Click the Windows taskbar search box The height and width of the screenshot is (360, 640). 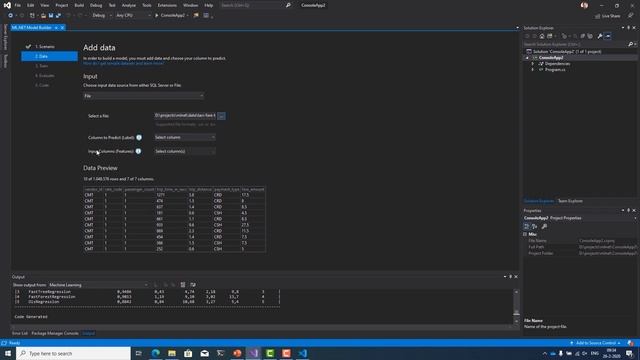coord(73,353)
